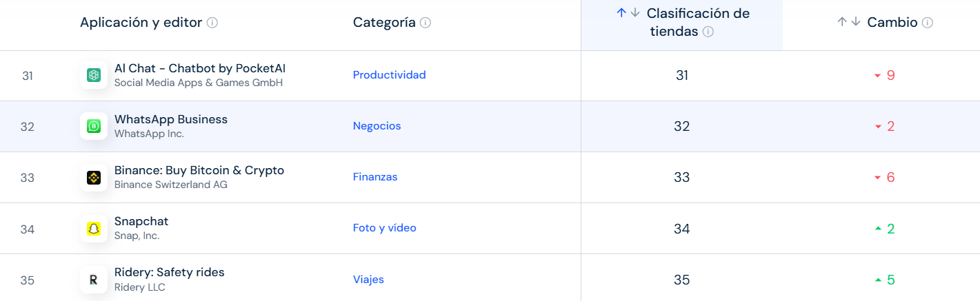This screenshot has width=980, height=301.
Task: Click info icon beside Clasificación de tiendas
Action: [708, 32]
